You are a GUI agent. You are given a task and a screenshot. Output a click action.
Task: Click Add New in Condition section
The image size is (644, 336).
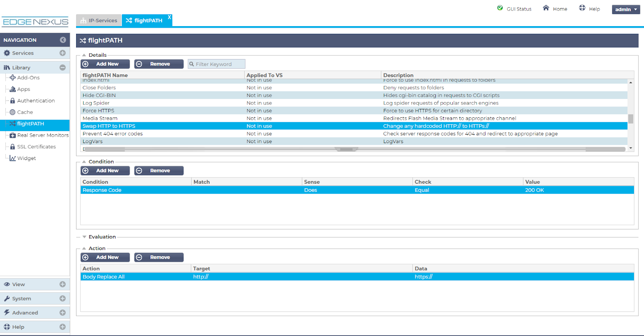105,170
